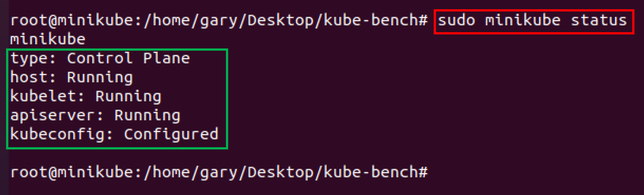Click the 'sudo minikube status' command text
The height and width of the screenshot is (195, 644).
pyautogui.click(x=532, y=20)
